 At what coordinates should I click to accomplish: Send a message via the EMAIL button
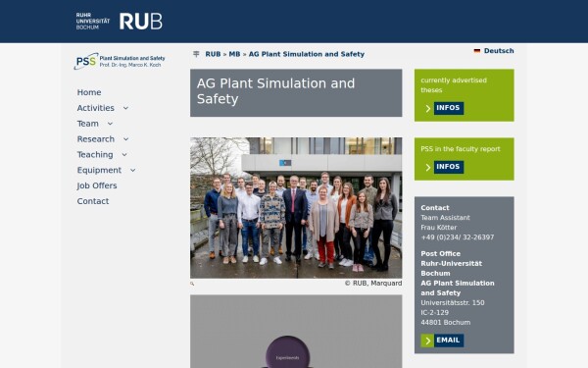[x=449, y=341]
